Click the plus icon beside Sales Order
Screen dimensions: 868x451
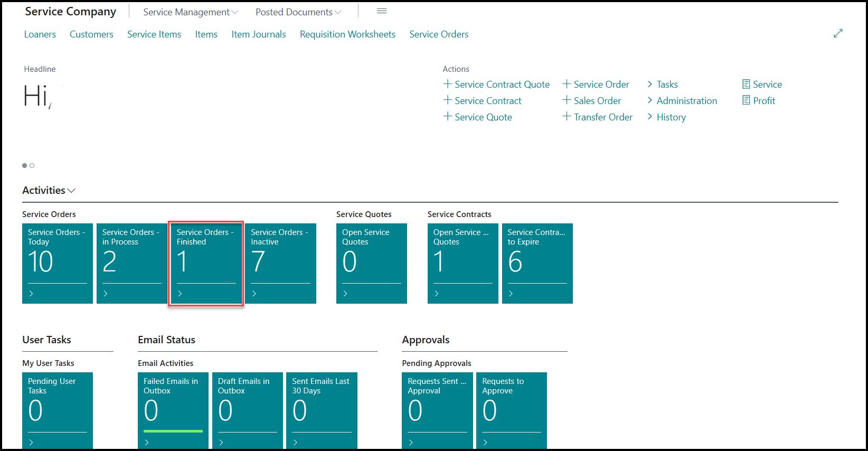click(567, 100)
